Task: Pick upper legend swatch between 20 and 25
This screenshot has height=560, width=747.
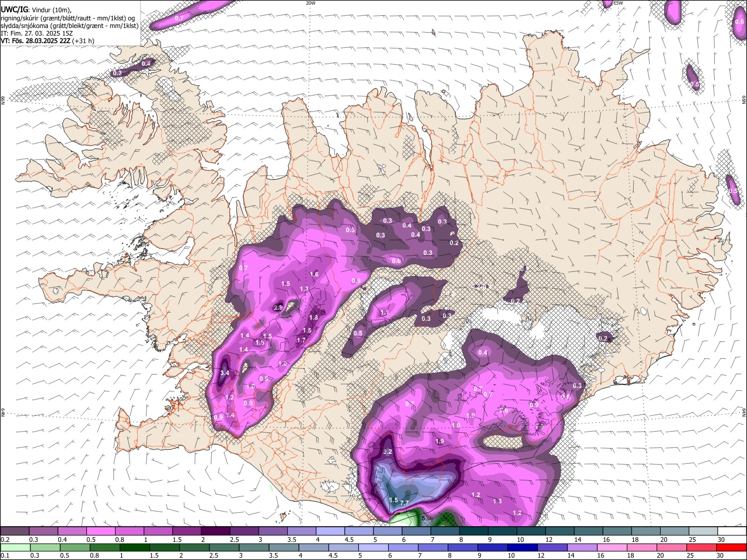Action: click(673, 531)
